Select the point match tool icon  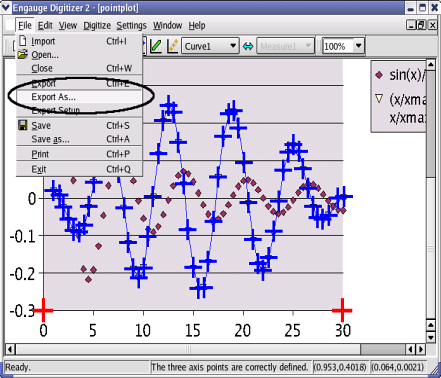[173, 46]
